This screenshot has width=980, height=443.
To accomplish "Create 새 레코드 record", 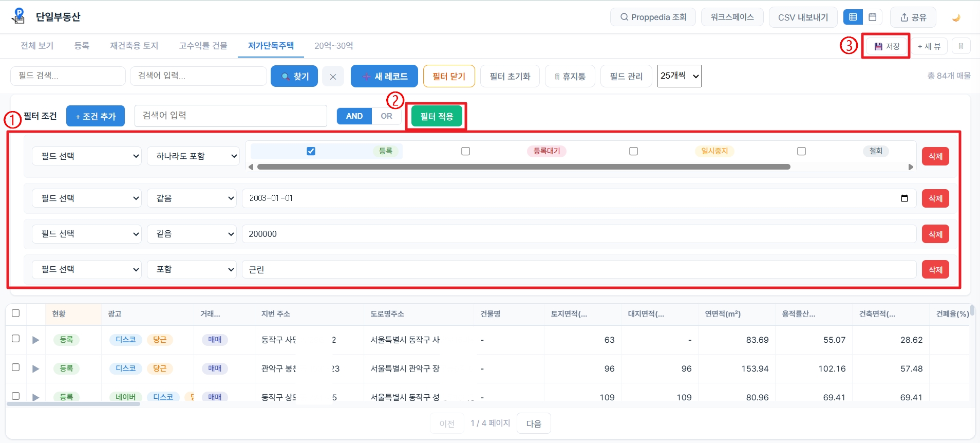I will [x=384, y=77].
